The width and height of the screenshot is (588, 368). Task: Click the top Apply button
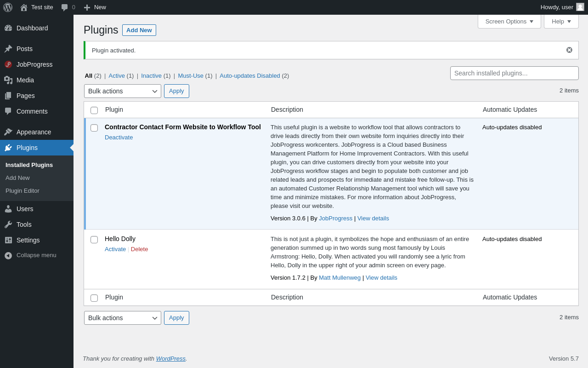pos(176,91)
